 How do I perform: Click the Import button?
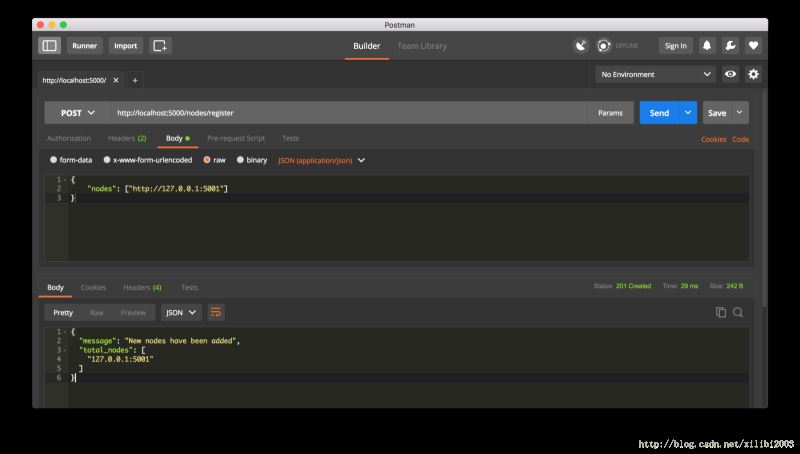(x=126, y=45)
